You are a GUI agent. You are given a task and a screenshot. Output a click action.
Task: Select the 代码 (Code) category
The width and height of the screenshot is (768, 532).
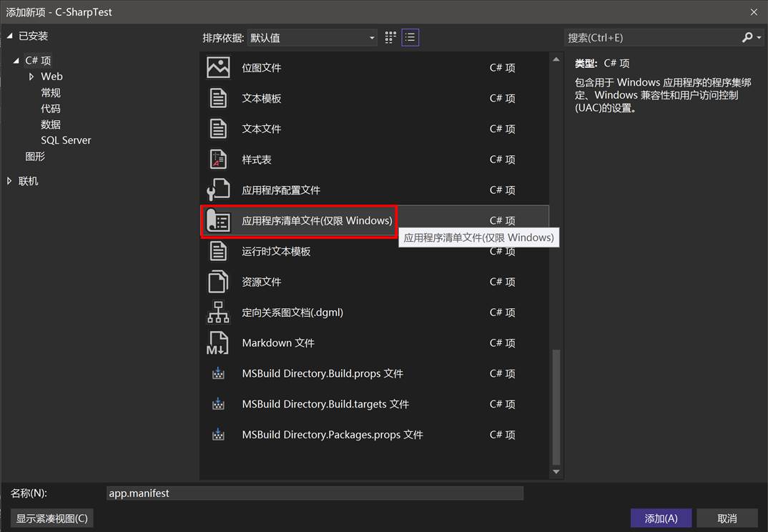pyautogui.click(x=51, y=109)
